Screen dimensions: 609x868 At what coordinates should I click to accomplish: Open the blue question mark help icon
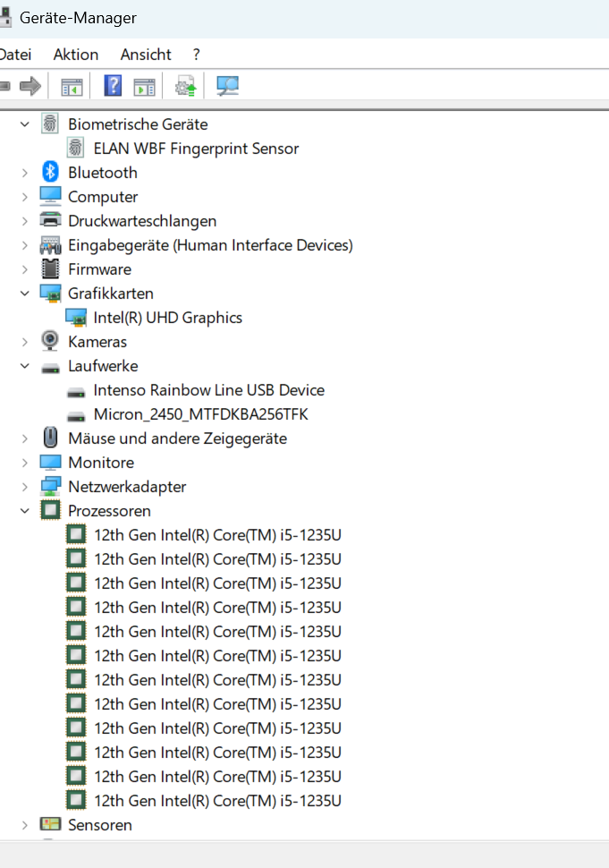pyautogui.click(x=113, y=87)
